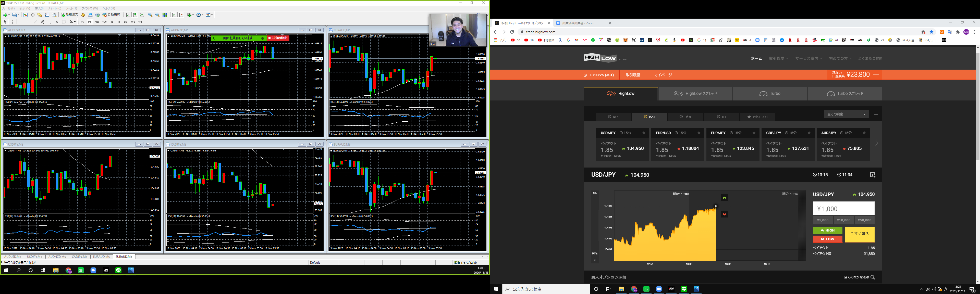
Task: Open the indicators list dropdown in MetaTrader
Action: (190, 15)
